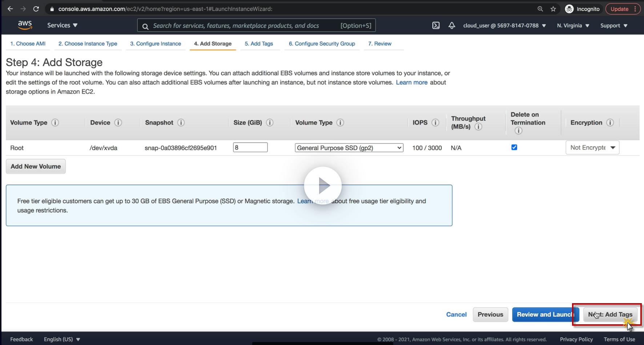Open the cloud_user account dropdown

point(504,25)
